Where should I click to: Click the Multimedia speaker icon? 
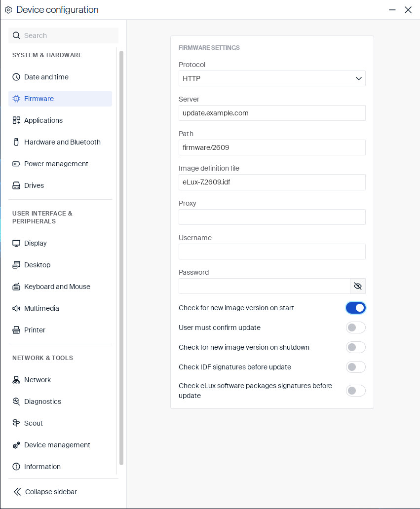point(16,308)
